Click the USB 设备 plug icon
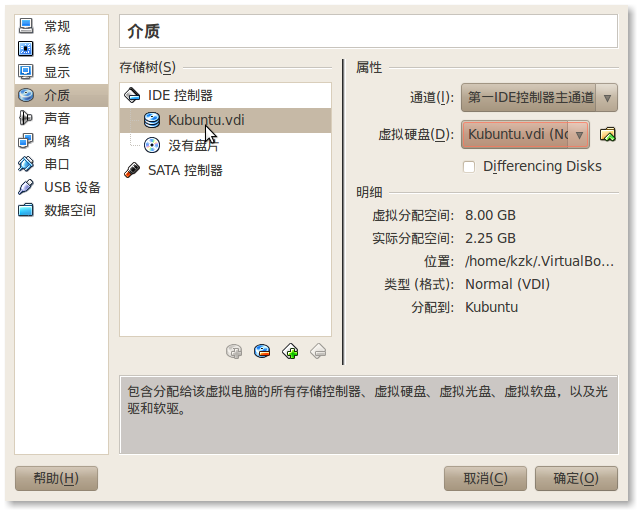 [x=26, y=187]
